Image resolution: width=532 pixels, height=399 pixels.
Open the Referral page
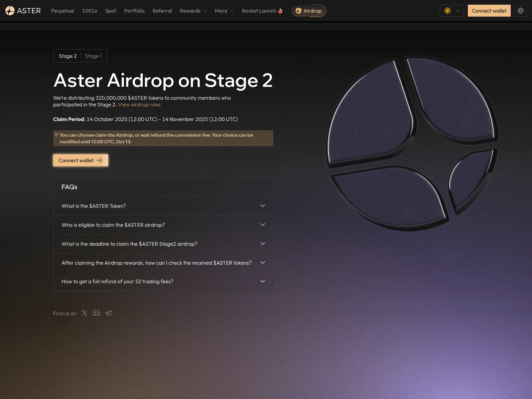click(162, 11)
